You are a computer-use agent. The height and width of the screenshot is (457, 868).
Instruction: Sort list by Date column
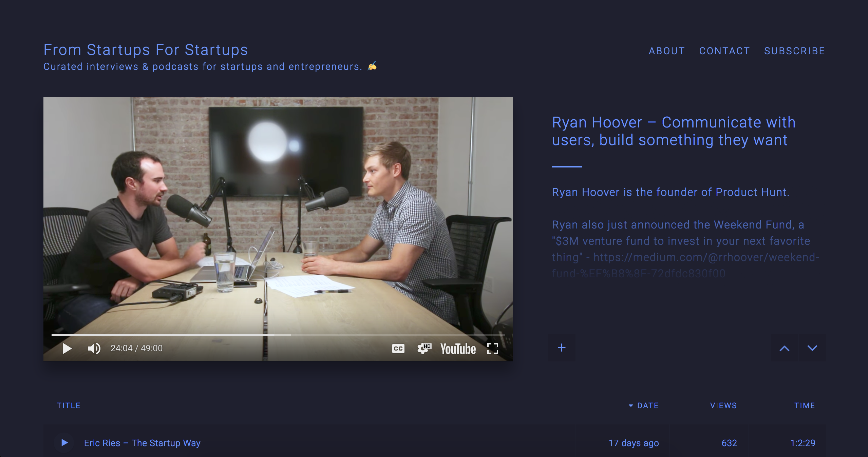pos(647,405)
